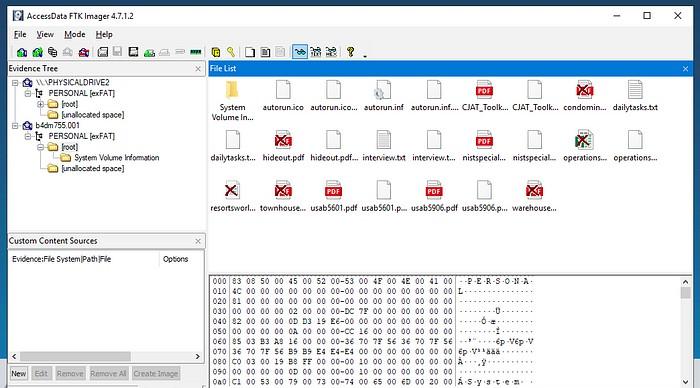
Task: Collapse the b4dm755.001 tree node
Action: point(15,125)
